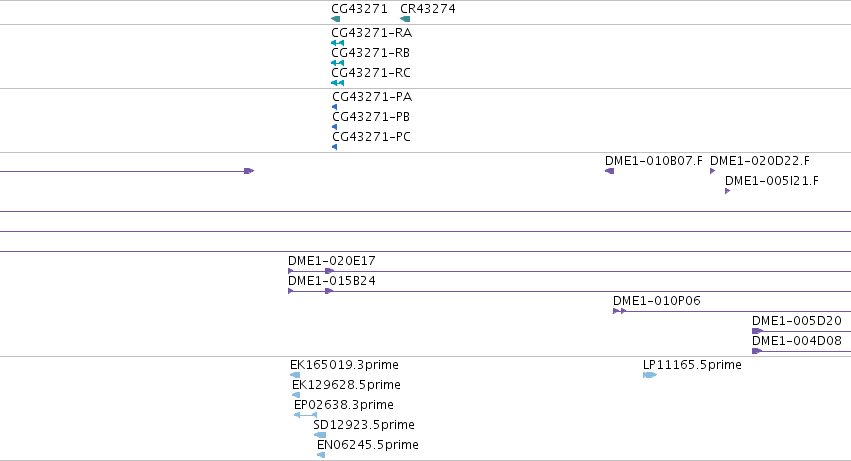The image size is (851, 461).
Task: Click the EN06245.5prime light blue glyph
Action: (x=321, y=456)
